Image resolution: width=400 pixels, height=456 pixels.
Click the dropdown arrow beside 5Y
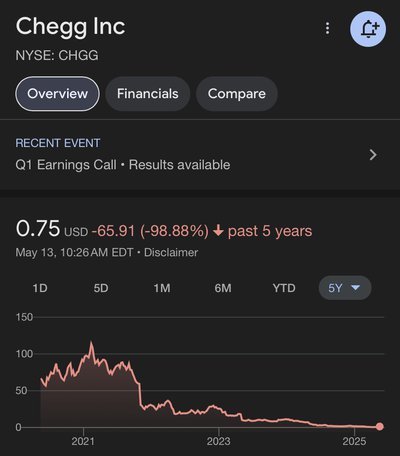tap(356, 287)
